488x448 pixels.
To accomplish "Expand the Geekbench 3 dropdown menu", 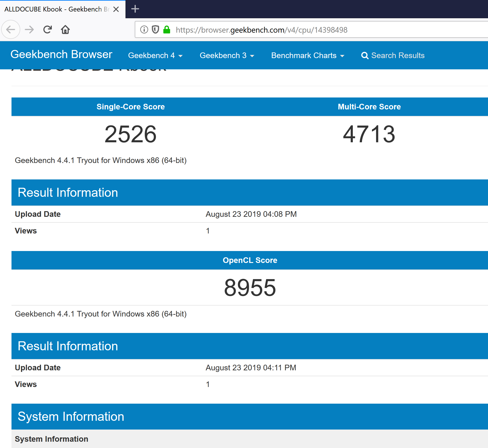I will [x=227, y=56].
